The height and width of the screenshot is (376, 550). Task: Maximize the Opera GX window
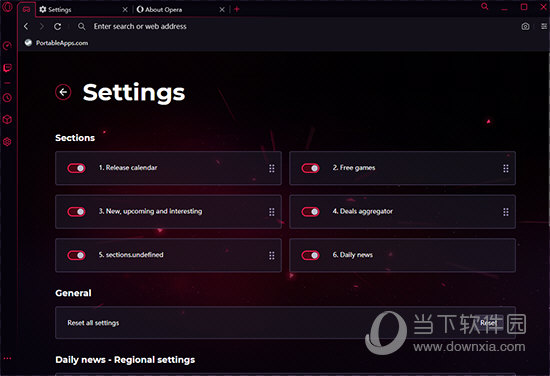pyautogui.click(x=524, y=7)
